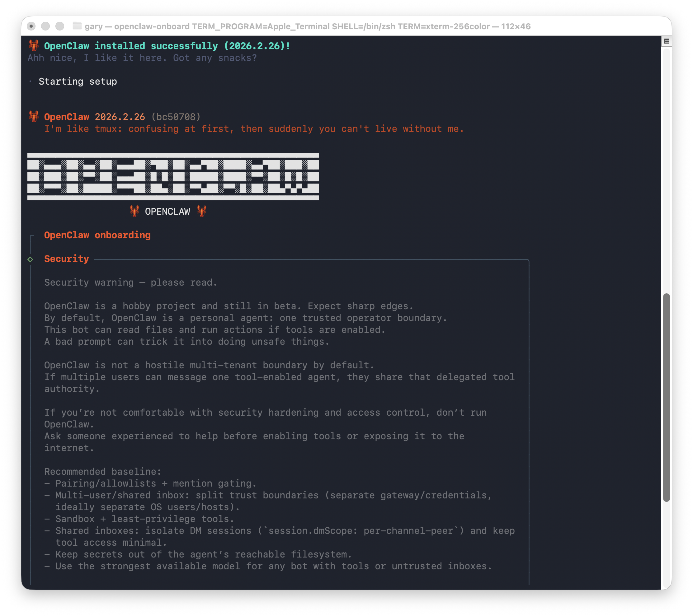693x616 pixels.
Task: Click lobster emoji beside OpenClaw 2026.2.26 version
Action: coord(34,117)
